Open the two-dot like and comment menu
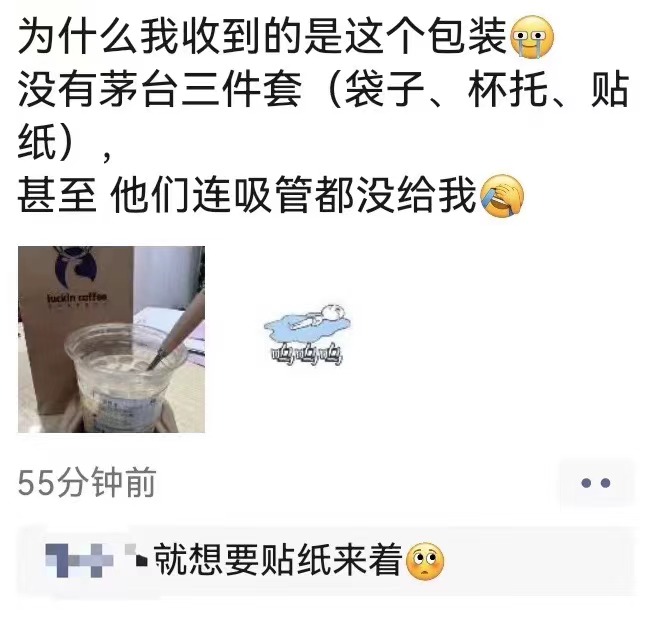The image size is (663, 623). click(596, 483)
